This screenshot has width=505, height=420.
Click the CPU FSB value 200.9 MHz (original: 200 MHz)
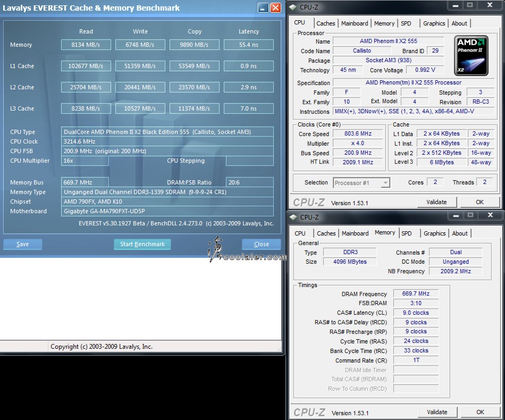click(x=167, y=151)
